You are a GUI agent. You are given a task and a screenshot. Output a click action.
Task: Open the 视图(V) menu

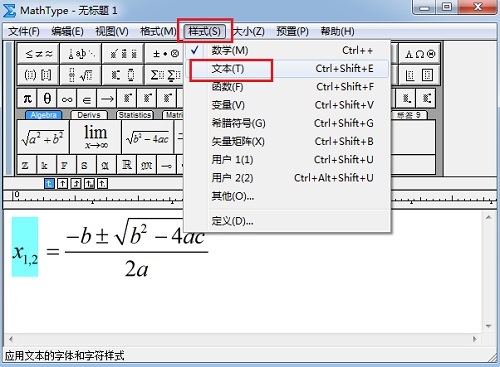112,32
